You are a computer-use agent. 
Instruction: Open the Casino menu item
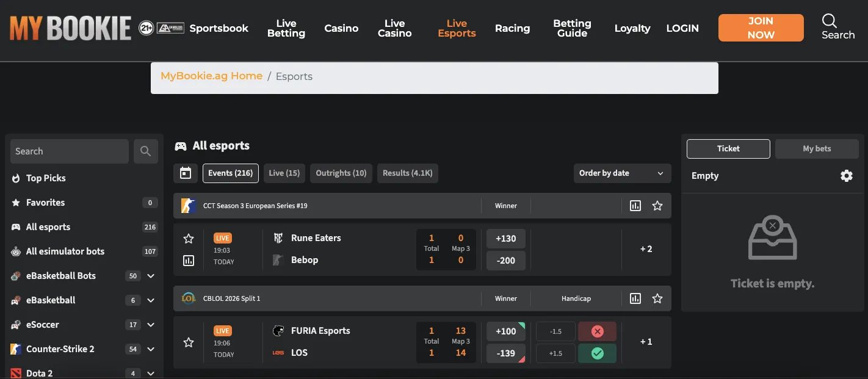pos(341,28)
